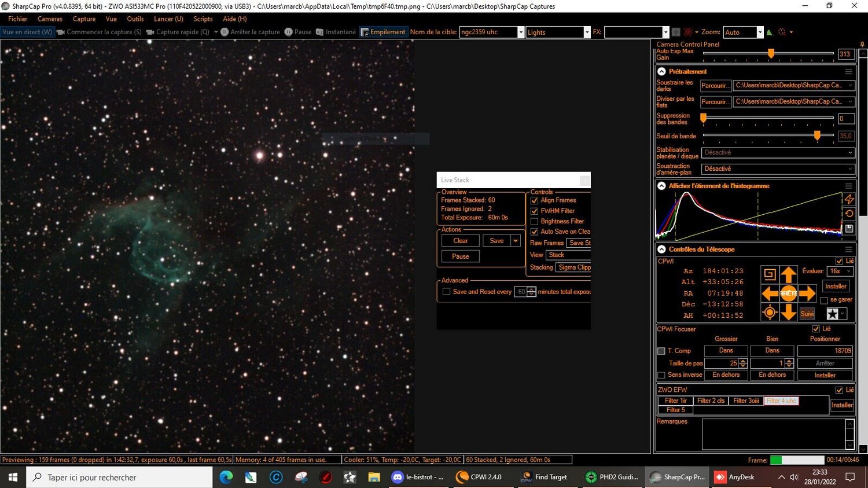
Task: Enable the Brightness Filter checkbox
Action: tap(534, 221)
